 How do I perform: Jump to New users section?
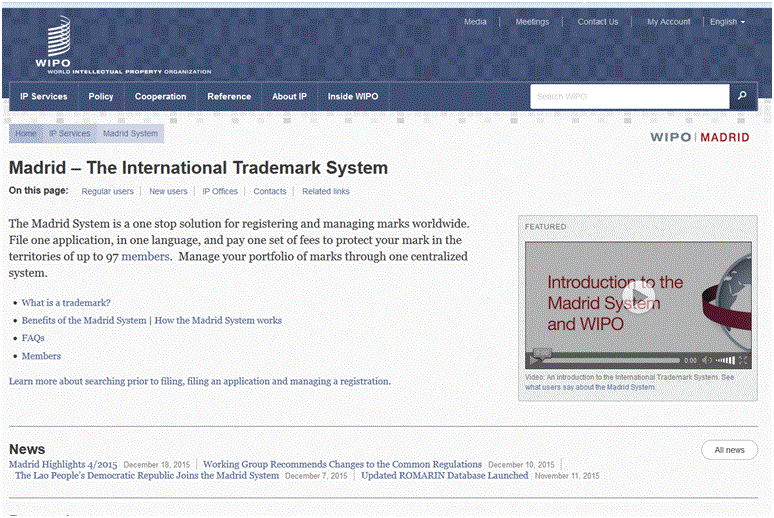(168, 191)
